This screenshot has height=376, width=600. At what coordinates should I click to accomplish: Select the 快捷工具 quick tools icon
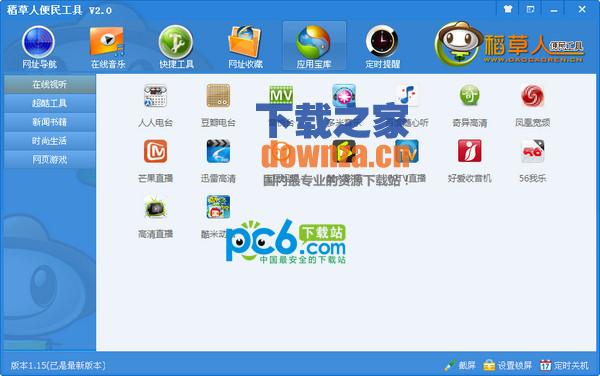[x=176, y=42]
